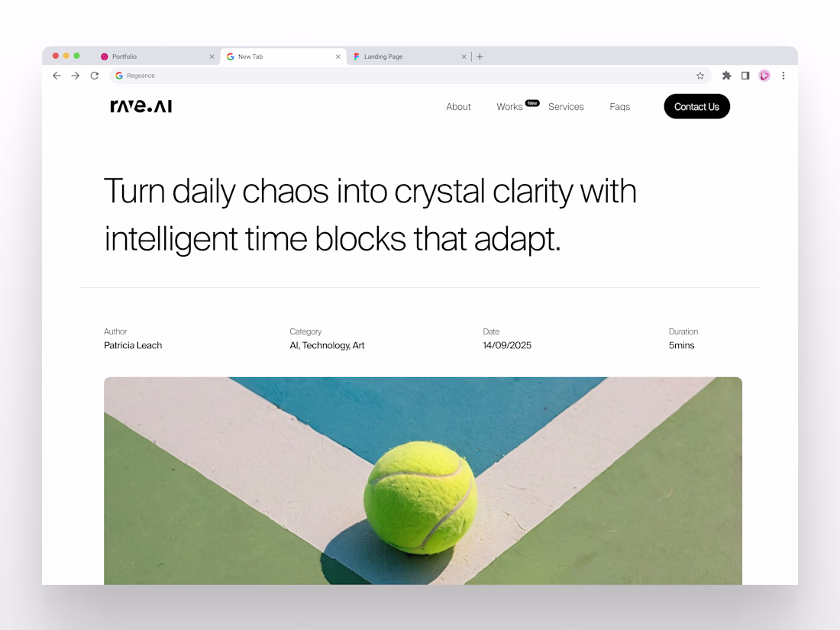Open the Faqs nav link

click(620, 107)
